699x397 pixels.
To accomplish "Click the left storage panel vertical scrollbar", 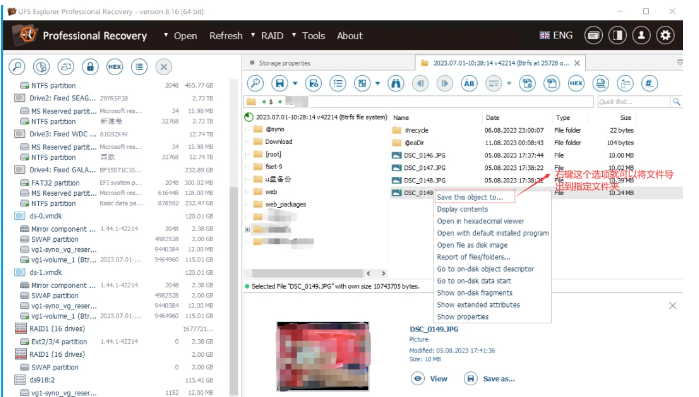I will tap(233, 290).
